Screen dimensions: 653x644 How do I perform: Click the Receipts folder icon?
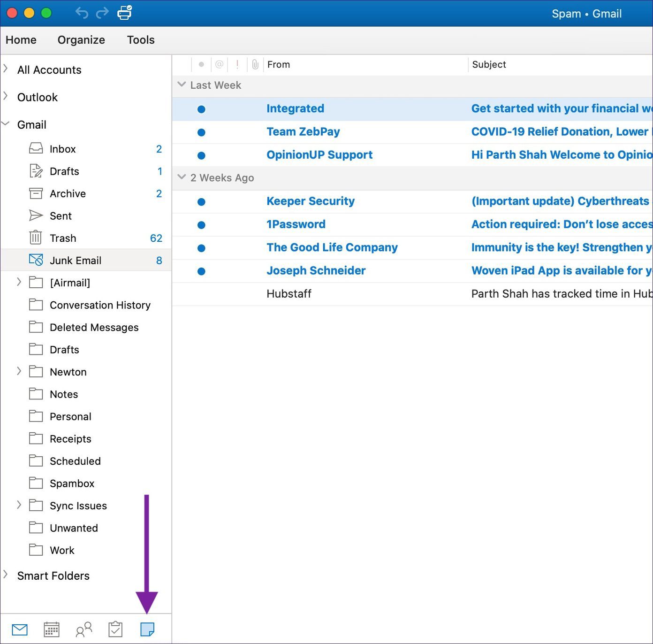point(36,438)
